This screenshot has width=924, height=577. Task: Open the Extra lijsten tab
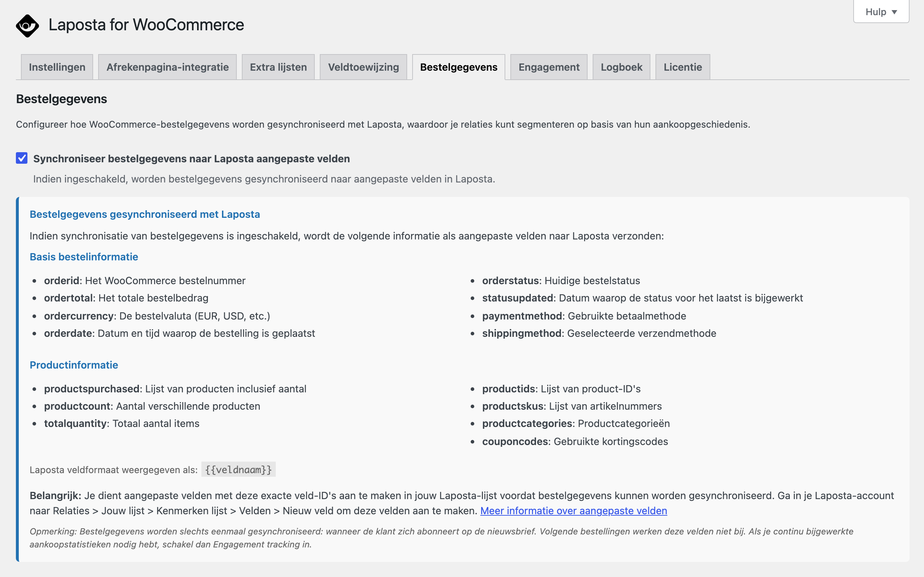[x=278, y=67]
